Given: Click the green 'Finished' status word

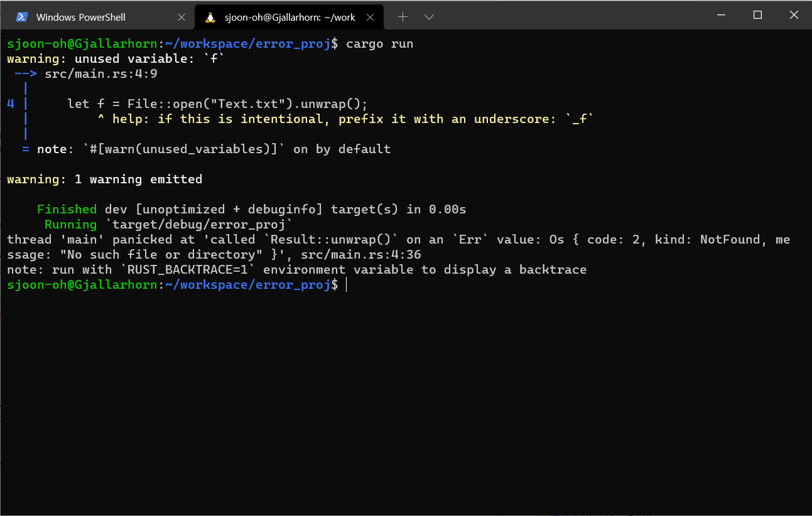Looking at the screenshot, I should pyautogui.click(x=67, y=210).
